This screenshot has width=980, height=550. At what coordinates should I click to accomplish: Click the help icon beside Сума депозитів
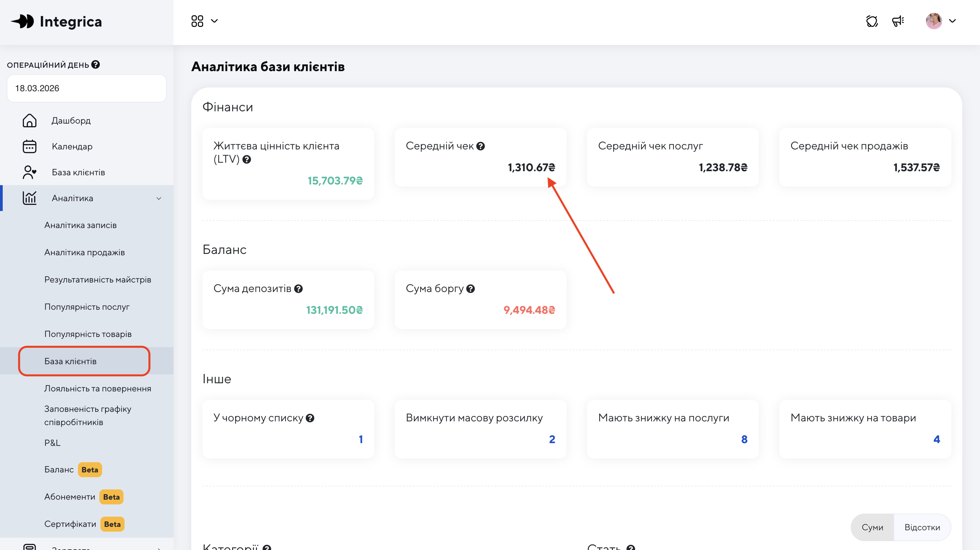coord(299,289)
